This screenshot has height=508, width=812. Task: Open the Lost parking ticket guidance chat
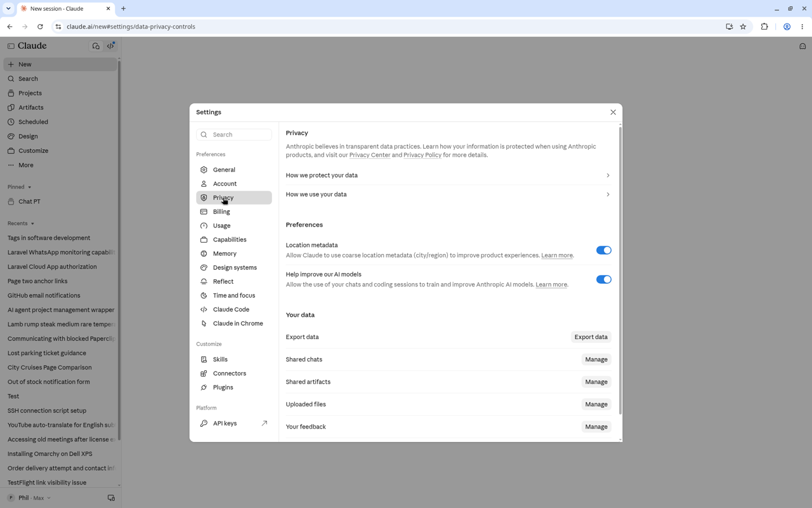coord(60,353)
